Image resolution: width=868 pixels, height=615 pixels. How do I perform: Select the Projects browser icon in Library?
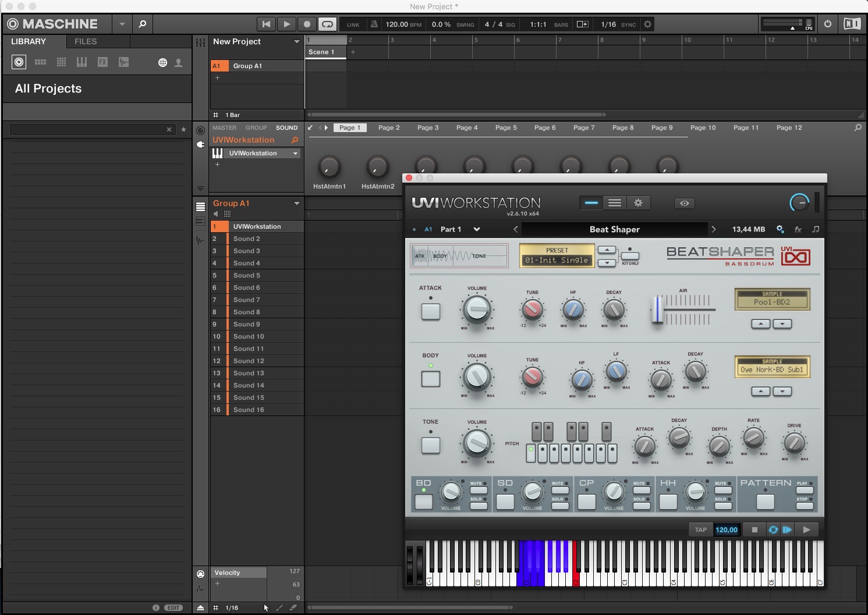[19, 62]
